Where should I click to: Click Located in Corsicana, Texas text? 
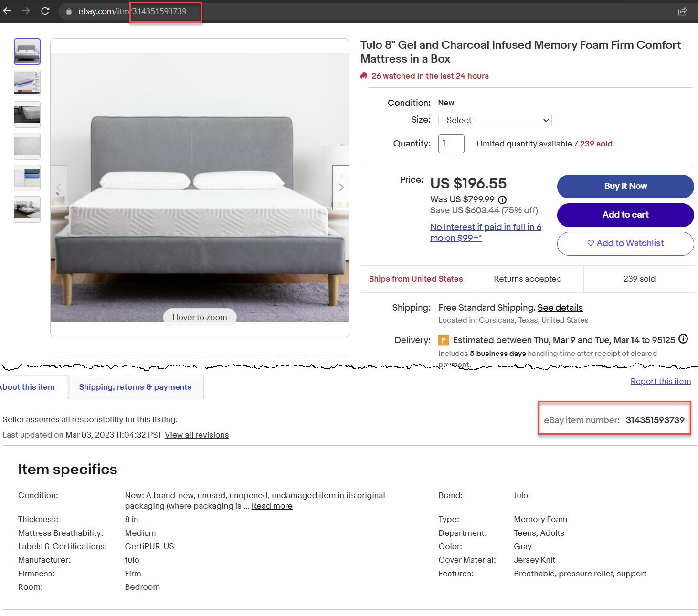[513, 320]
